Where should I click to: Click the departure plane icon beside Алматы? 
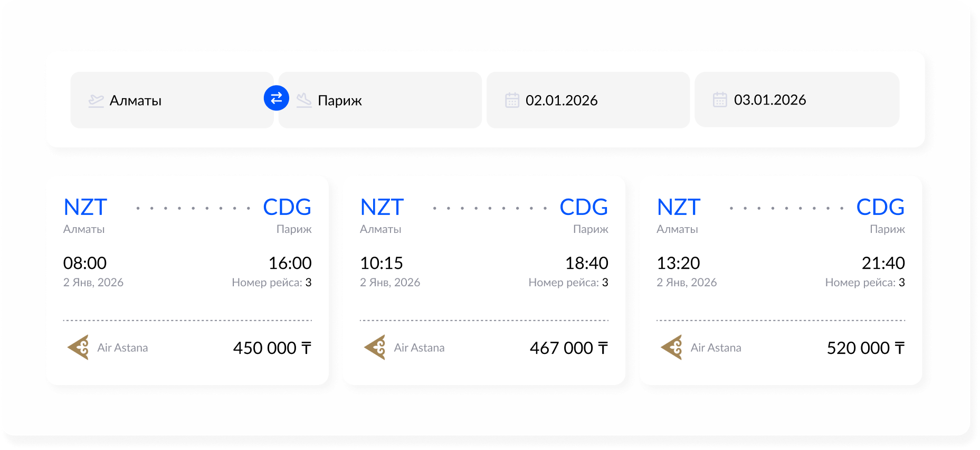[96, 100]
